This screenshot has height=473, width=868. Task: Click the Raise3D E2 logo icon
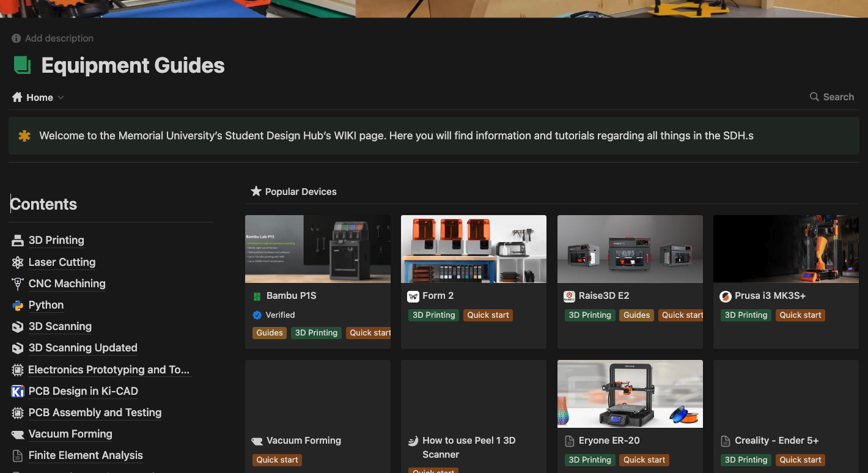point(569,296)
